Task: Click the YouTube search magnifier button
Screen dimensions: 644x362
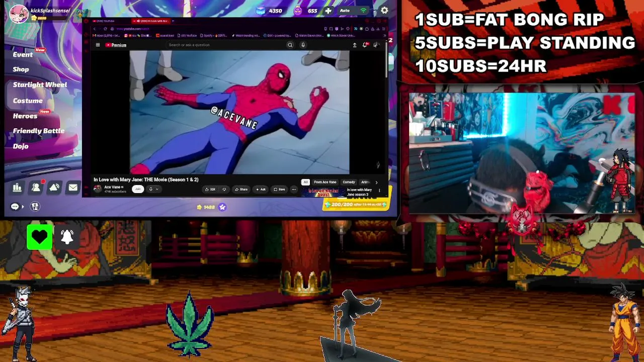Action: [x=290, y=45]
